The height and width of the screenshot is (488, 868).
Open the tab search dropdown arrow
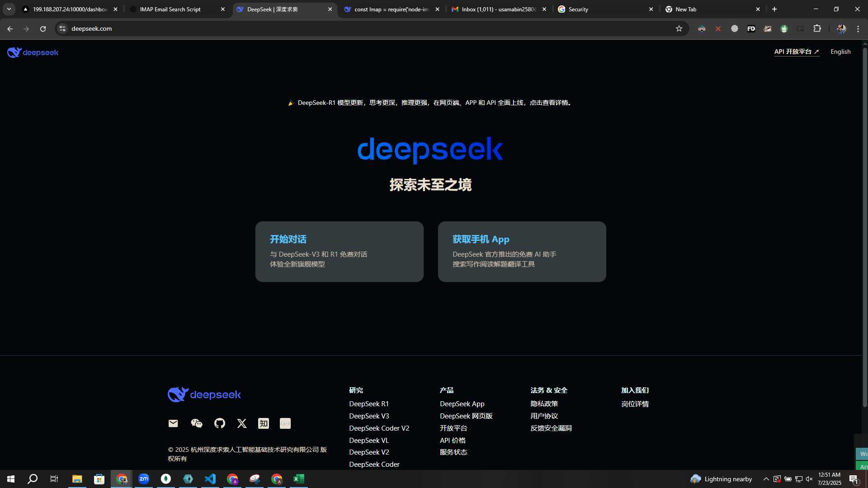(x=9, y=9)
